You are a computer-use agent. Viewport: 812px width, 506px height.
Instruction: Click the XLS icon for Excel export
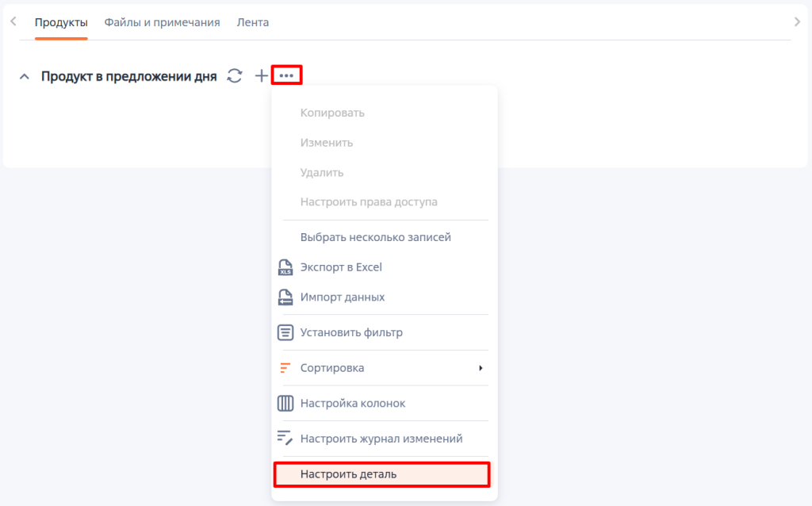point(285,267)
